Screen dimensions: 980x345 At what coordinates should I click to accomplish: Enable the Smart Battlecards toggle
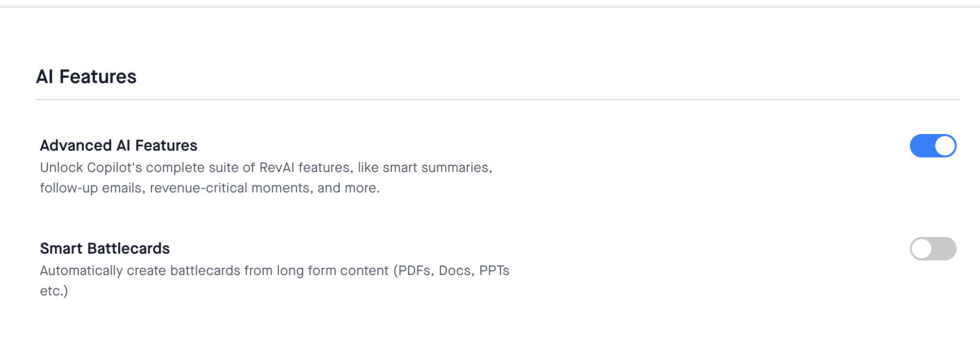click(x=933, y=249)
